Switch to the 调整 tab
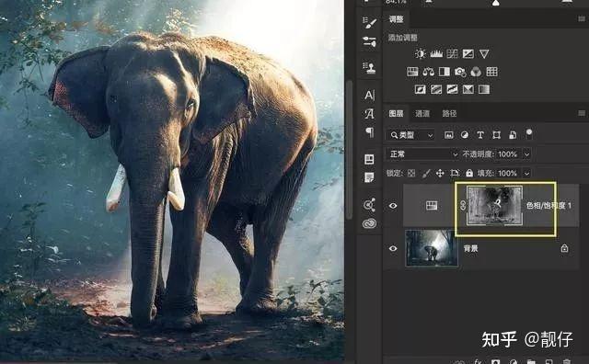 click(396, 19)
